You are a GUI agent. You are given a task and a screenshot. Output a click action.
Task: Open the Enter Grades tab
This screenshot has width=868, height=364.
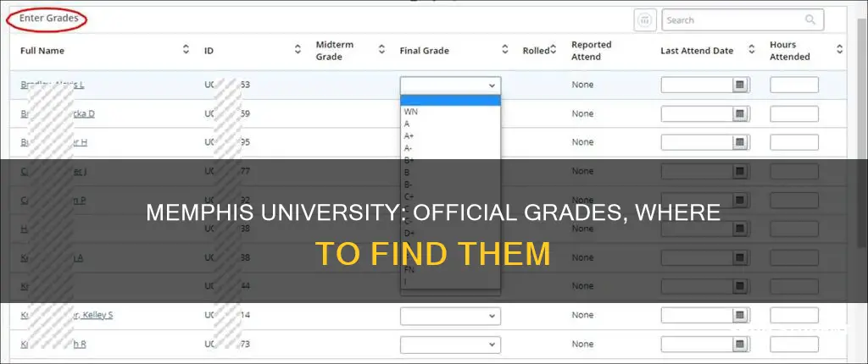[x=47, y=19]
